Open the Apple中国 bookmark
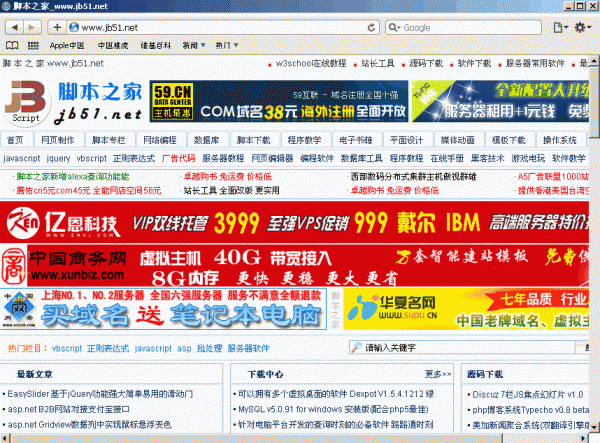This screenshot has height=443, width=600. point(67,46)
